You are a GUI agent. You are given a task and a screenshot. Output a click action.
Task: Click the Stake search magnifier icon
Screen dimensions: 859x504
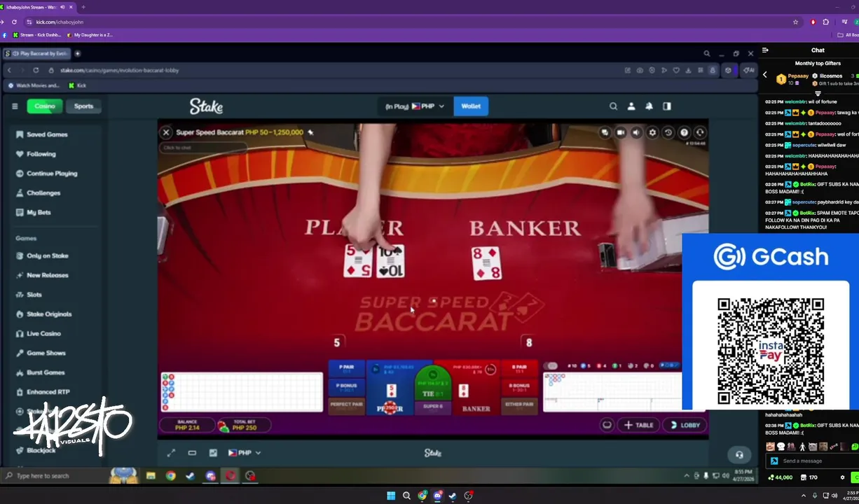tap(613, 106)
